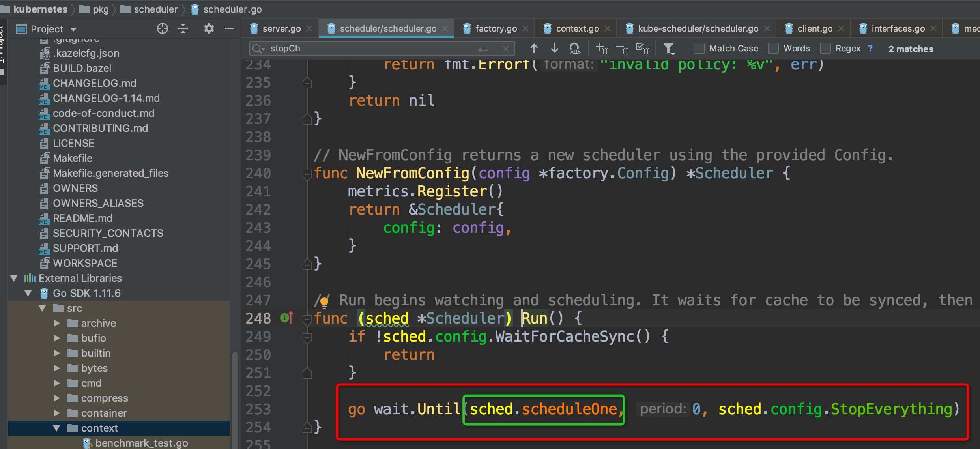The width and height of the screenshot is (980, 449).
Task: Switch to the context.go tab
Action: 577,28
